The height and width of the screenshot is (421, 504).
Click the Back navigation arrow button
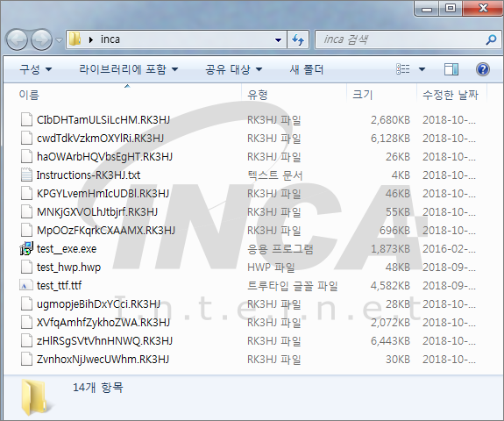coord(17,39)
